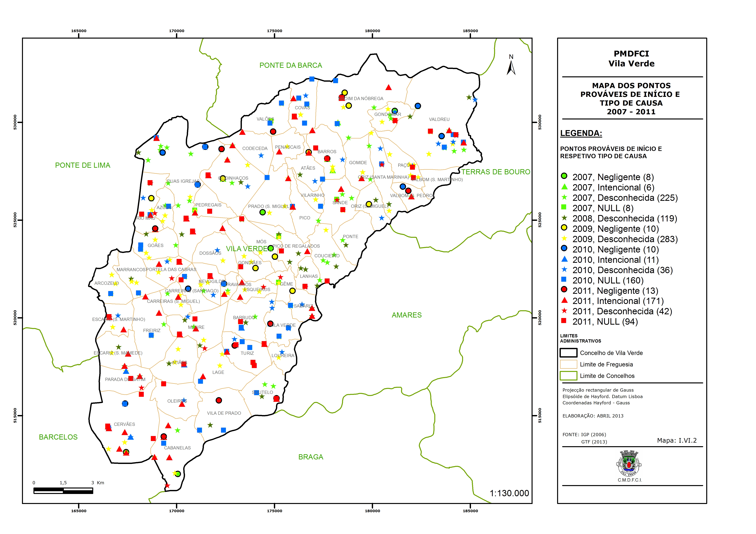Click the 'FONTE: IGP (2006)' line
Image resolution: width=756 pixels, height=534 pixels.
(584, 435)
